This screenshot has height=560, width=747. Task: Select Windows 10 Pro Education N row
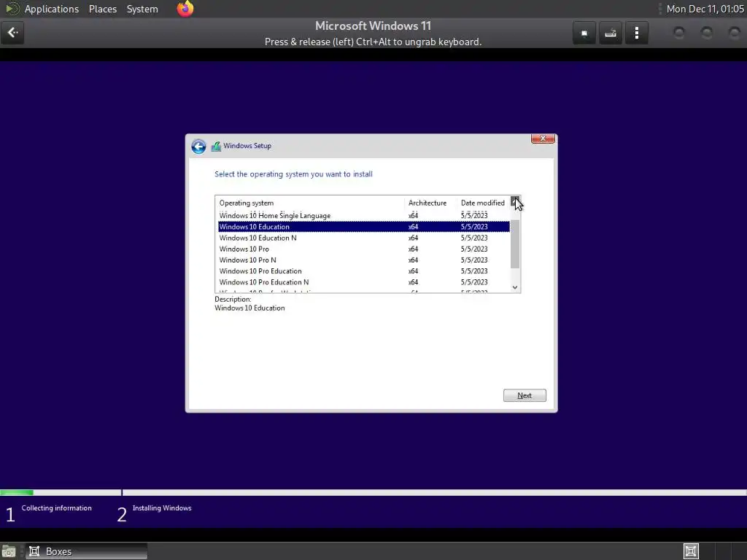click(363, 282)
